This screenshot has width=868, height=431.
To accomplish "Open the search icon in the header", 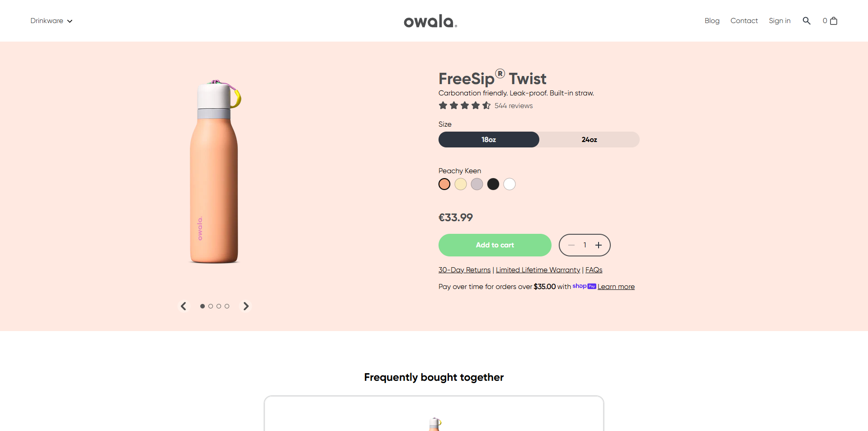I will click(807, 21).
